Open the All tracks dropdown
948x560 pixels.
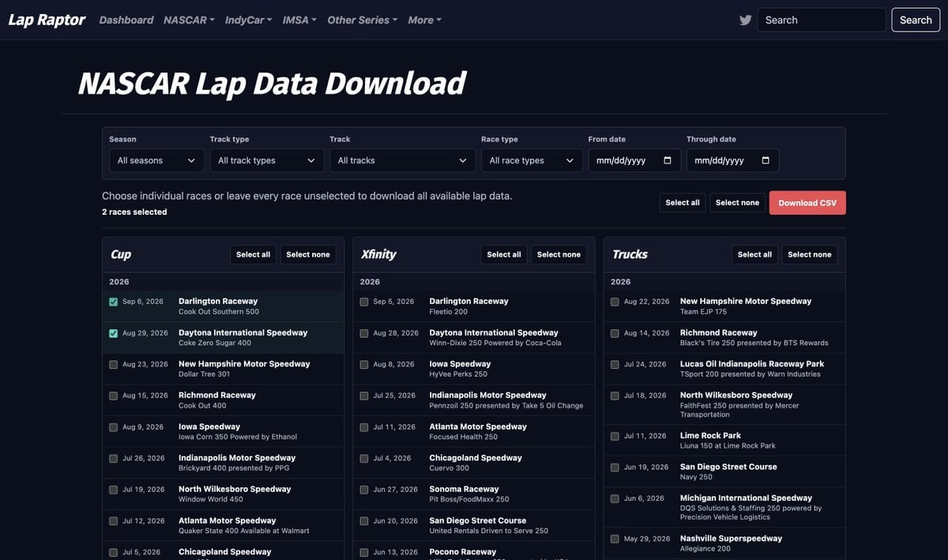click(403, 160)
